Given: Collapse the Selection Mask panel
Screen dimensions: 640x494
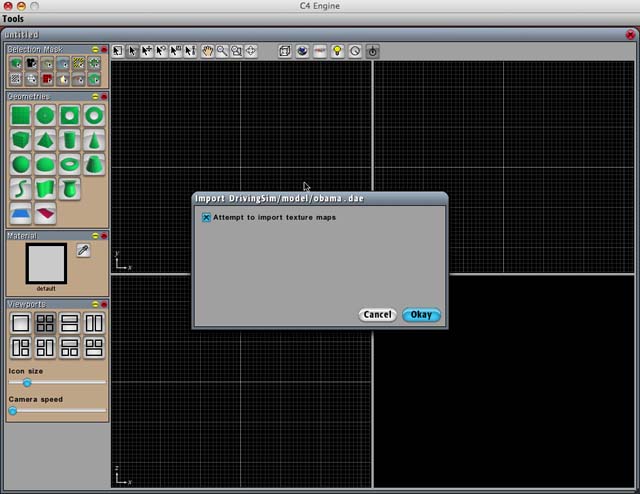Looking at the screenshot, I should tap(94, 49).
